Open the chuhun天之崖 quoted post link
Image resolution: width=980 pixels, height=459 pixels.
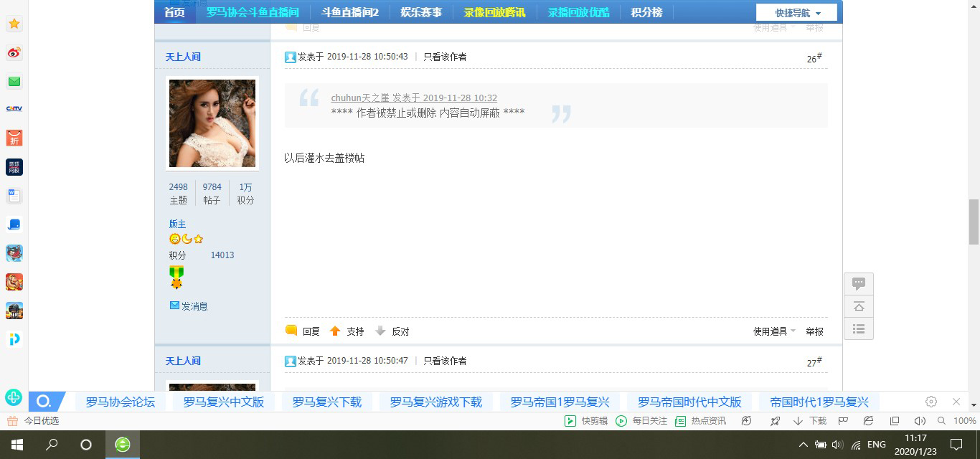click(x=357, y=98)
